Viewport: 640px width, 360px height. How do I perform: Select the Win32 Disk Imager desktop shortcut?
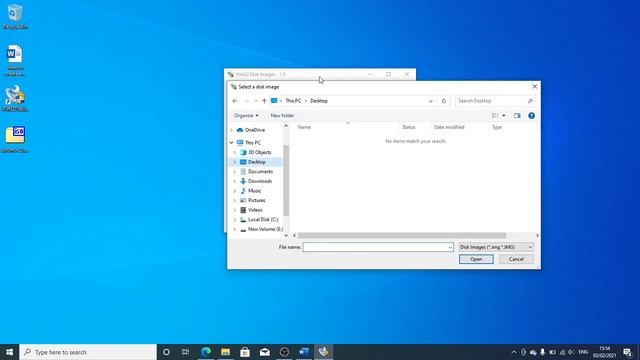coord(15,98)
